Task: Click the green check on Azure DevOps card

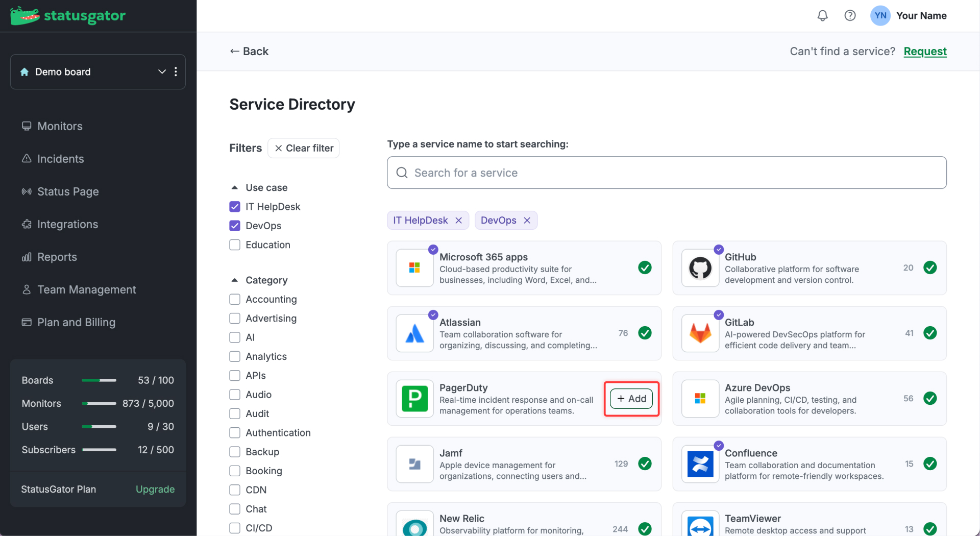Action: click(x=930, y=398)
